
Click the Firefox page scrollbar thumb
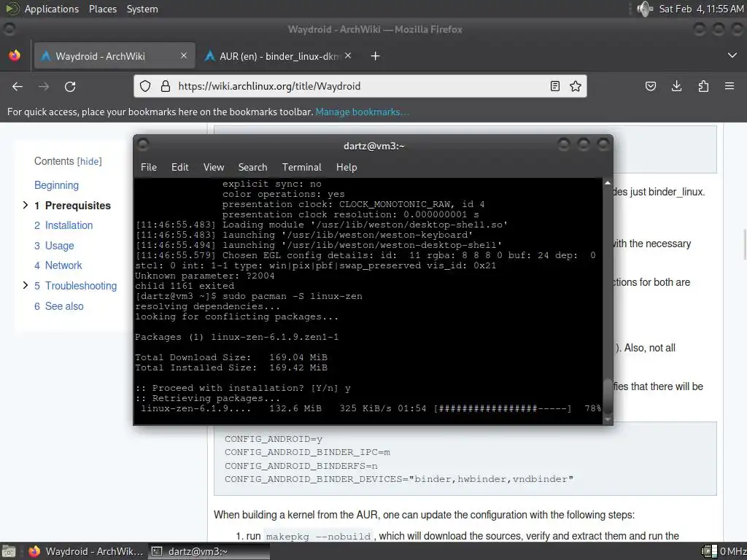[x=743, y=244]
